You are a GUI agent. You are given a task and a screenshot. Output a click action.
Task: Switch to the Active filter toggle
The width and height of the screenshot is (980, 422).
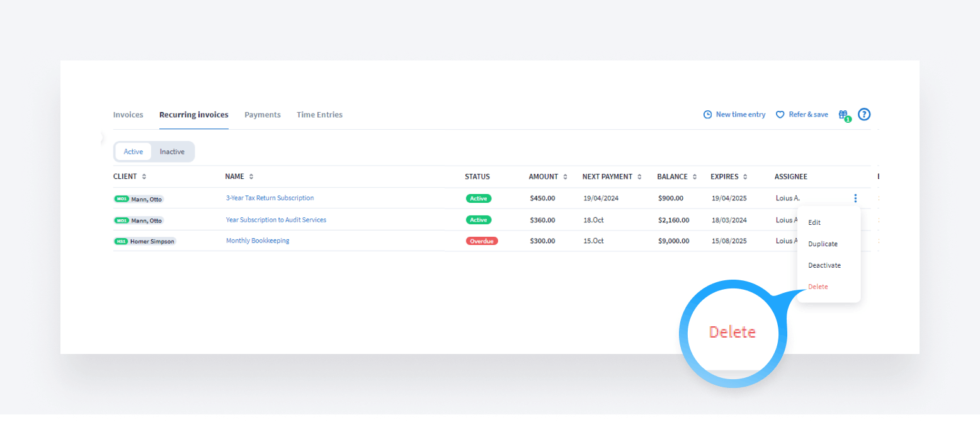(x=134, y=152)
